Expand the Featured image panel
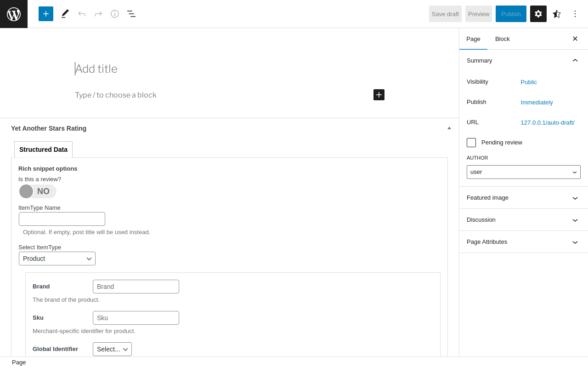Screen dimensions: 588x368 (524, 198)
